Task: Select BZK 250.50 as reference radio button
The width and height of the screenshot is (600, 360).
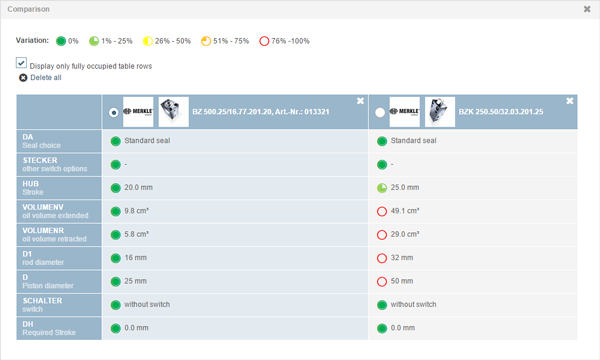Action: point(380,112)
